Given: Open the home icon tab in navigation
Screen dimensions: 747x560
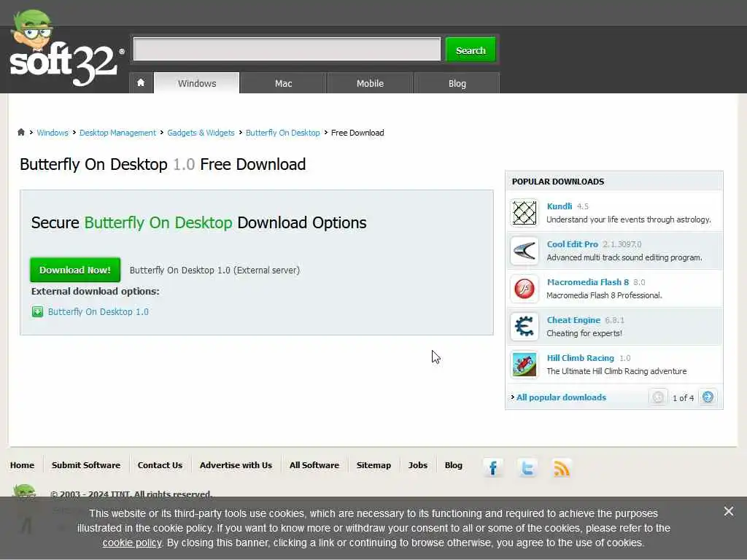Looking at the screenshot, I should (141, 83).
